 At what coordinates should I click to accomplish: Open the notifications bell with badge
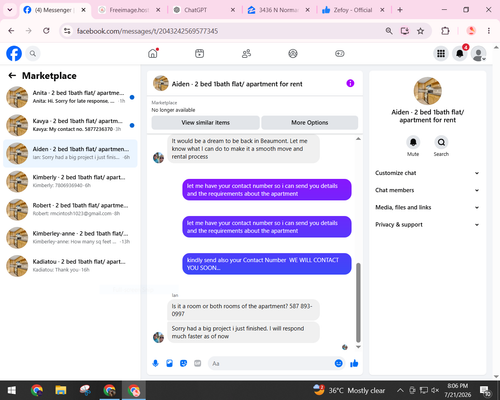coord(460,53)
